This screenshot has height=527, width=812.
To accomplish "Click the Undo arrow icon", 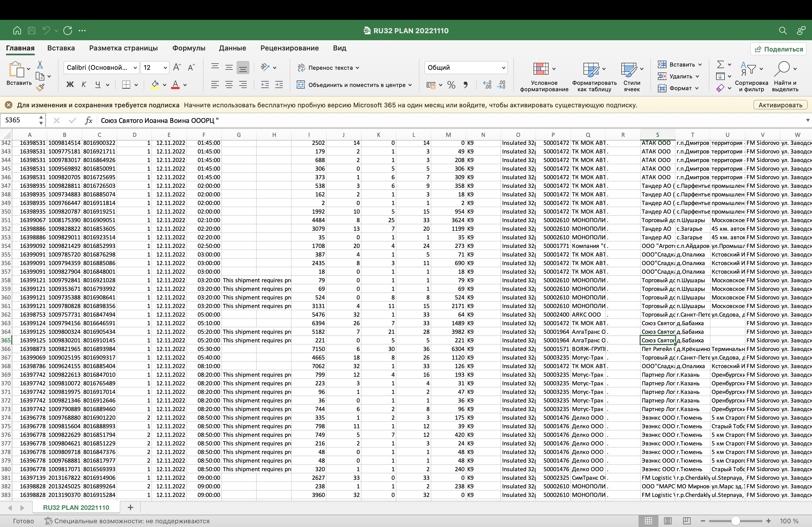I will (46, 31).
